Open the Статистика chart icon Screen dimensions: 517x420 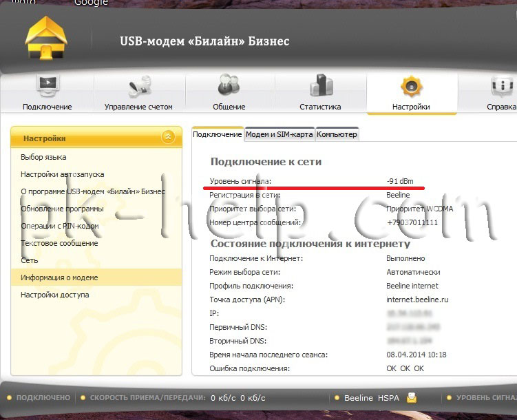321,85
